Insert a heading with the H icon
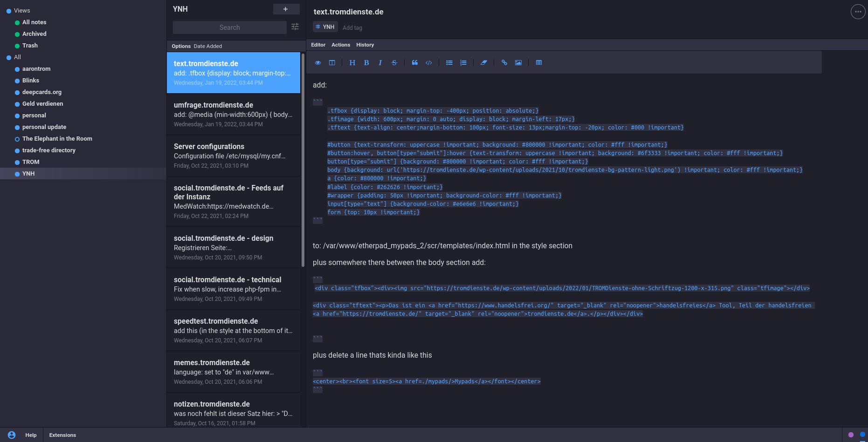The width and height of the screenshot is (868, 442). (352, 63)
